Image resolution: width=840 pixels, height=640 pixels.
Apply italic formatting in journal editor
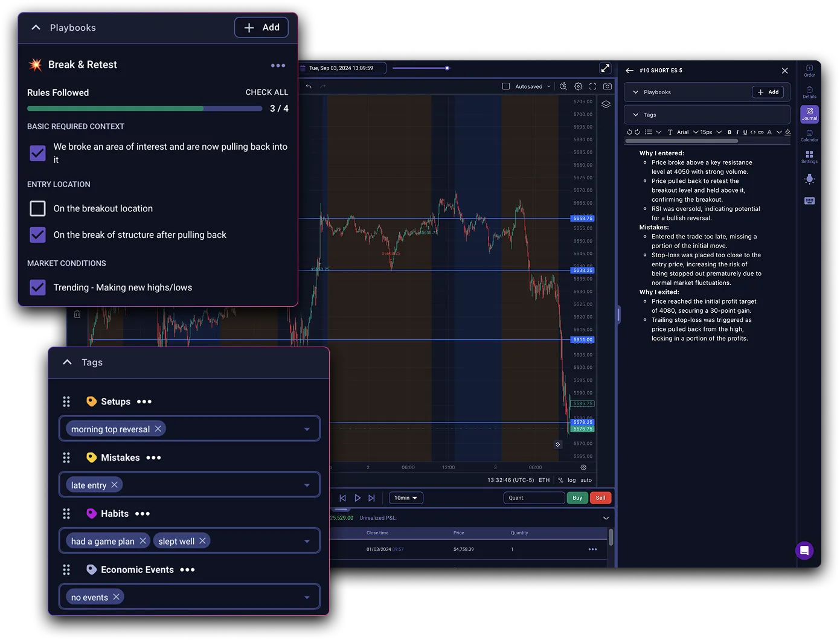[x=737, y=132]
